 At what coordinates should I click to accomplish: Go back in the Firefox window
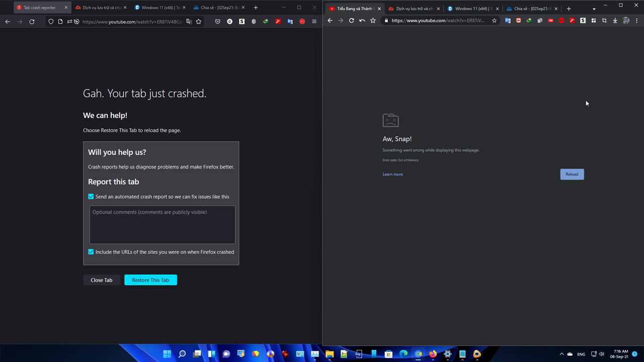(8, 22)
